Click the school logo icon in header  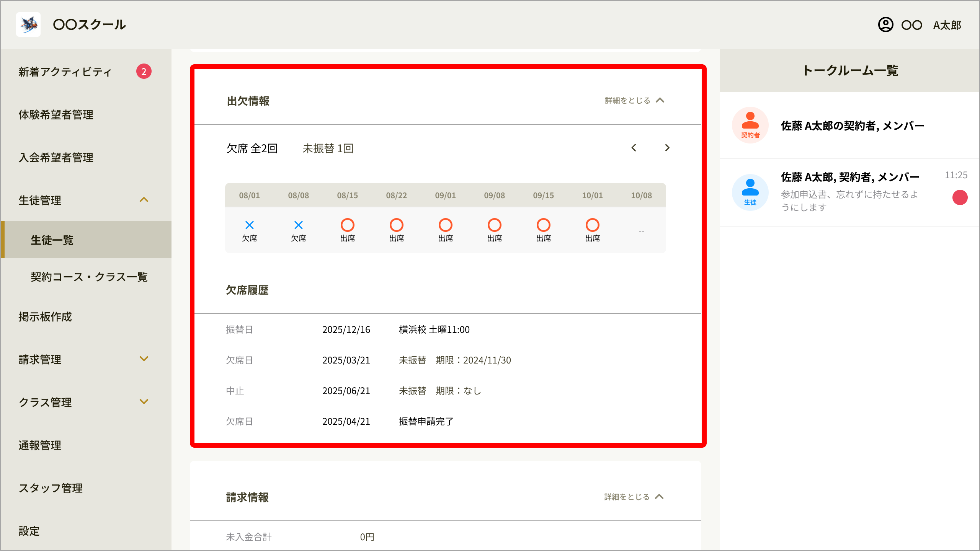tap(28, 24)
